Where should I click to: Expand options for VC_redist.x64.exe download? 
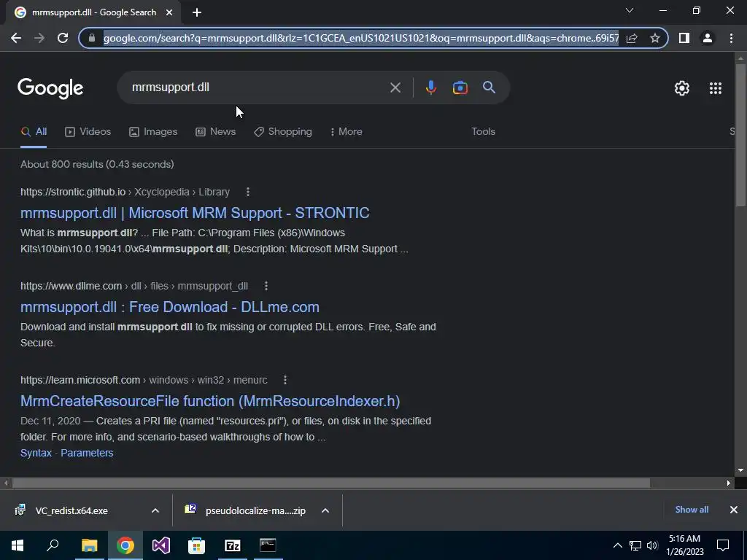(x=155, y=510)
